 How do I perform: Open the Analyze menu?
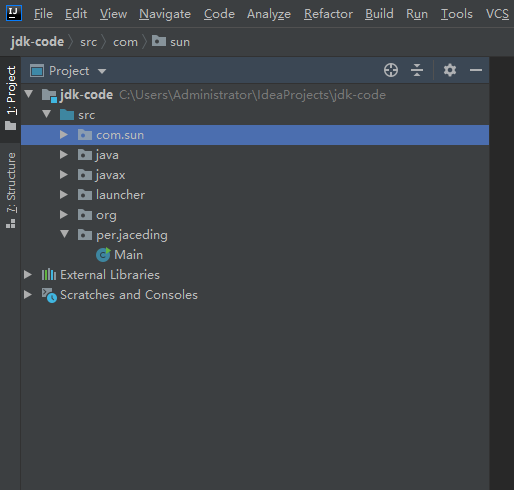269,14
